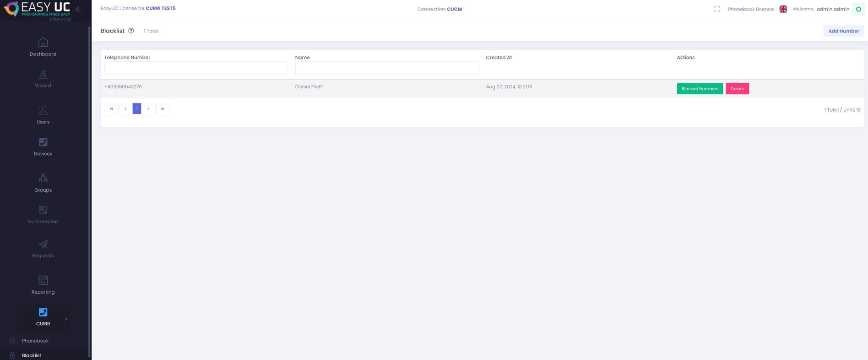Image resolution: width=868 pixels, height=360 pixels.
Task: Open Blocked Numbers for Daniel Flieth
Action: tap(700, 89)
